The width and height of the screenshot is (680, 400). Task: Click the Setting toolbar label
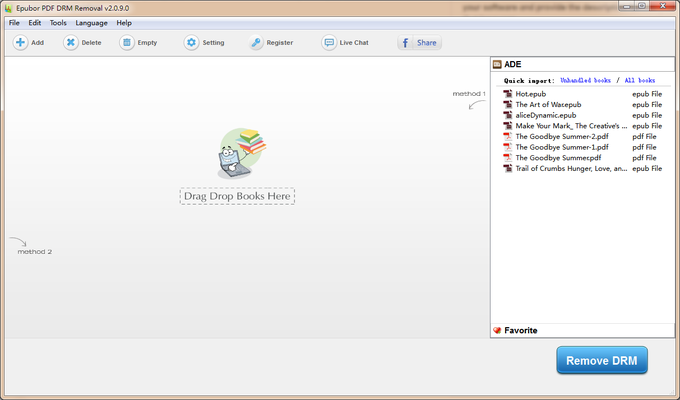213,43
